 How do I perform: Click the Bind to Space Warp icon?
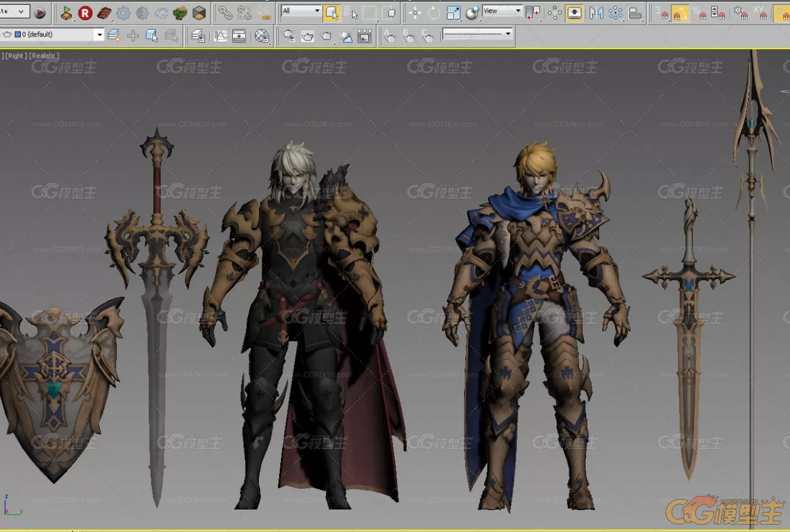coord(264,13)
